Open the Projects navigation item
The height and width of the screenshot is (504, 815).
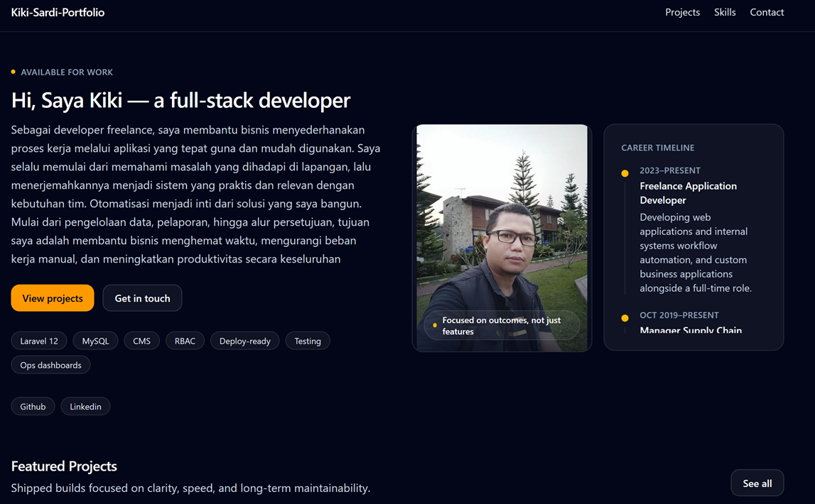682,12
